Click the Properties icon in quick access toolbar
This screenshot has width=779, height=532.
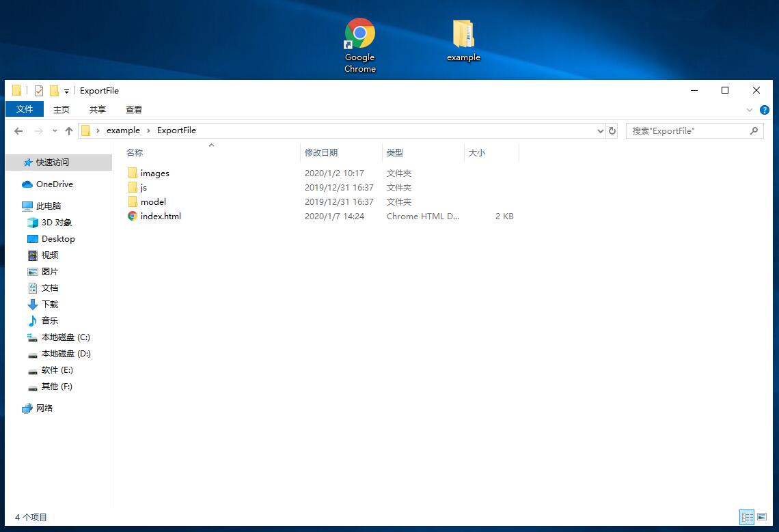pyautogui.click(x=39, y=90)
